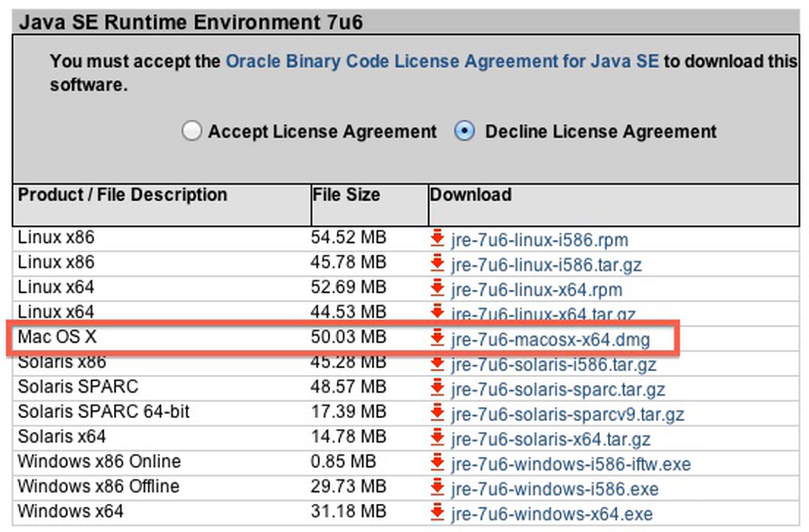Image resolution: width=809 pixels, height=532 pixels.
Task: Click download icon for Solaris SPARC 64-bit
Action: tap(437, 413)
